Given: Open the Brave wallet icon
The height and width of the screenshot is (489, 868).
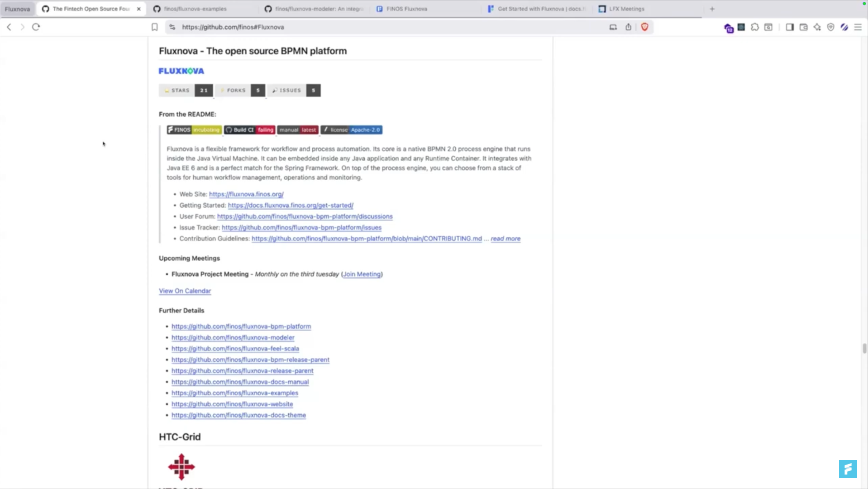Looking at the screenshot, I should click(x=803, y=27).
